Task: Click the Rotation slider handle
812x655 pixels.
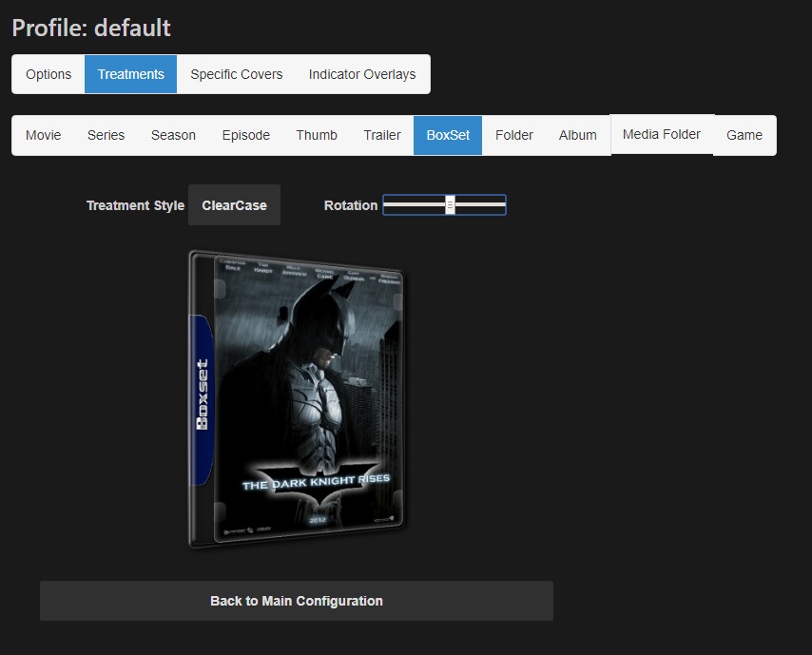Action: tap(450, 205)
